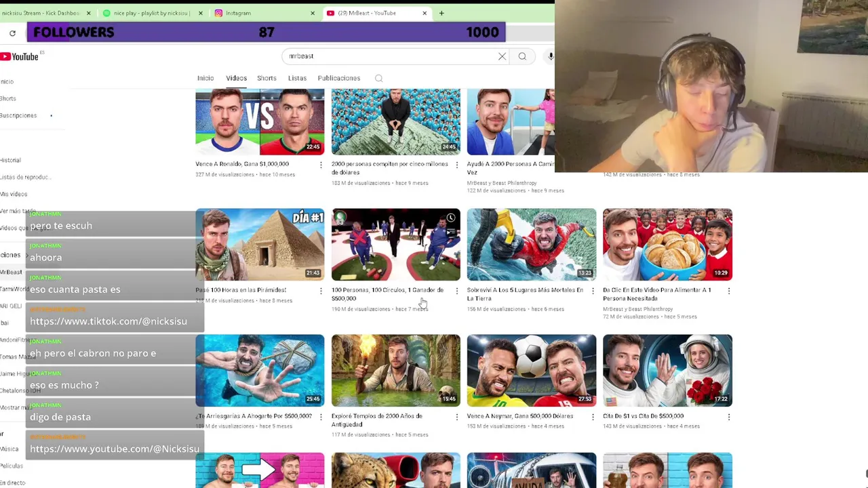Open the Inicio channel tab
This screenshot has width=868, height=488.
(x=205, y=78)
